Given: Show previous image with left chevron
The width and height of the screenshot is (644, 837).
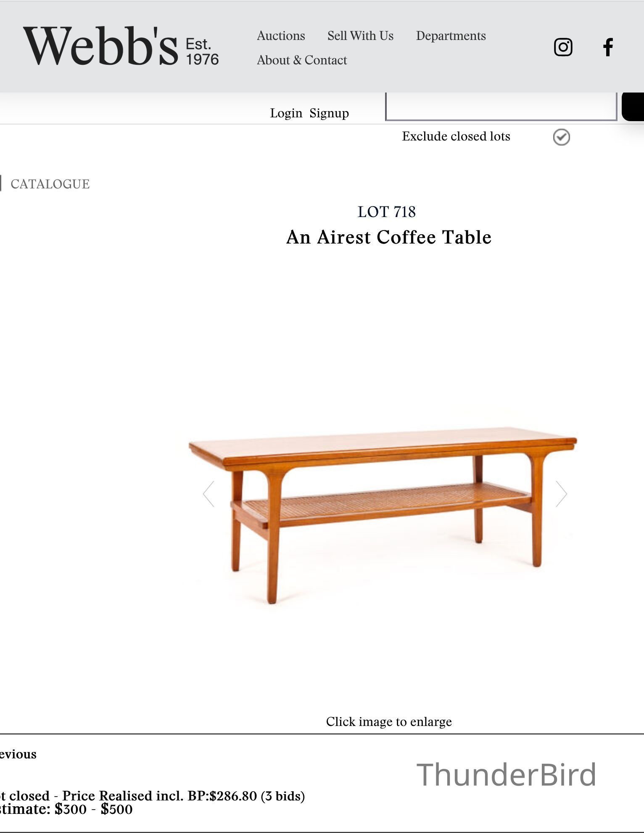Looking at the screenshot, I should tap(209, 494).
